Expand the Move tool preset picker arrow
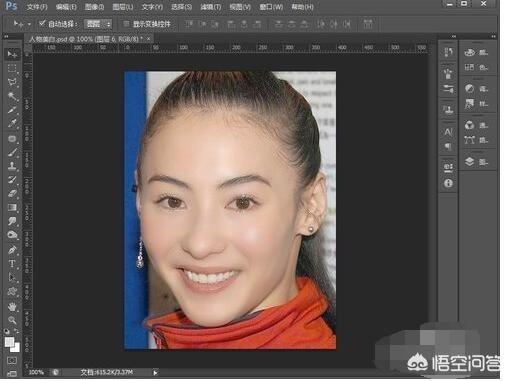Image resolution: width=511 pixels, height=381 pixels. pyautogui.click(x=29, y=24)
